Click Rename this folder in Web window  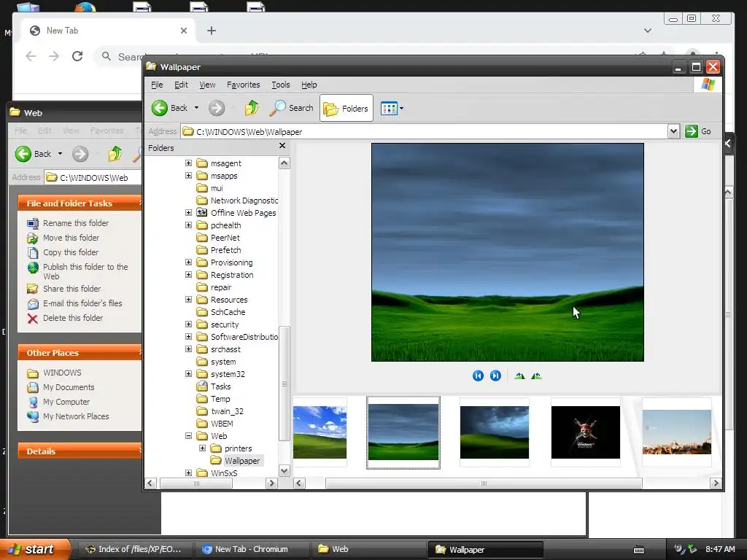76,223
